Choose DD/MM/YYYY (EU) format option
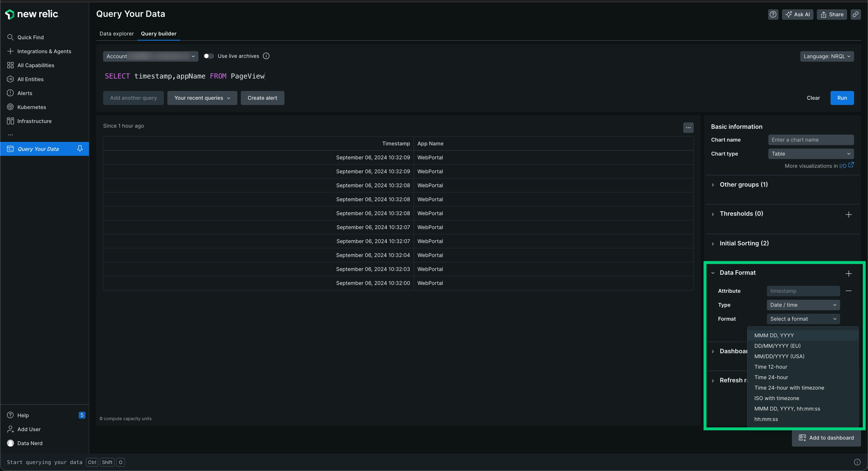 coord(803,346)
